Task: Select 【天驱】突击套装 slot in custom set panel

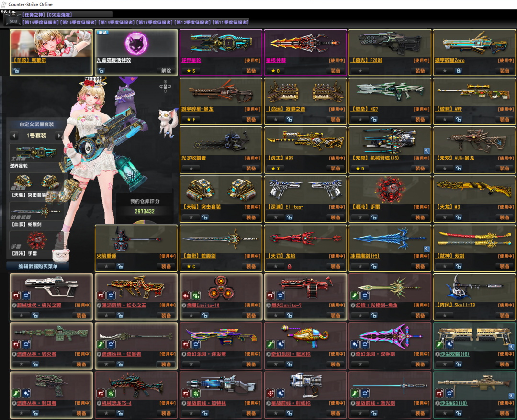Action: click(36, 182)
